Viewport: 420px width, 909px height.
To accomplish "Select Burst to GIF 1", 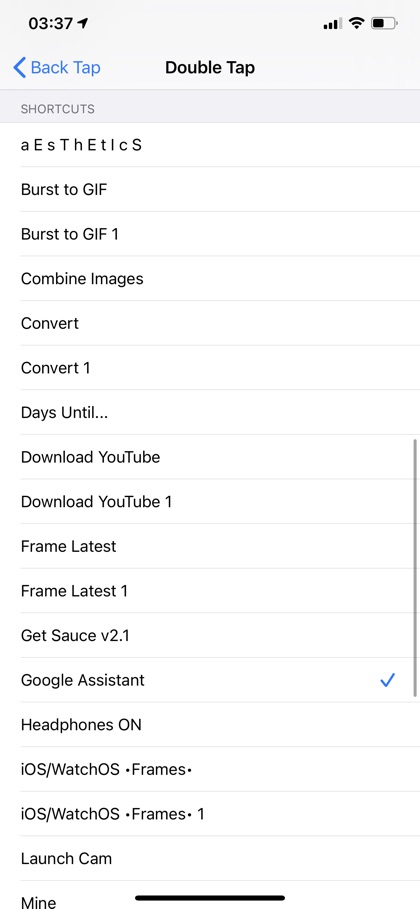I will tap(210, 234).
